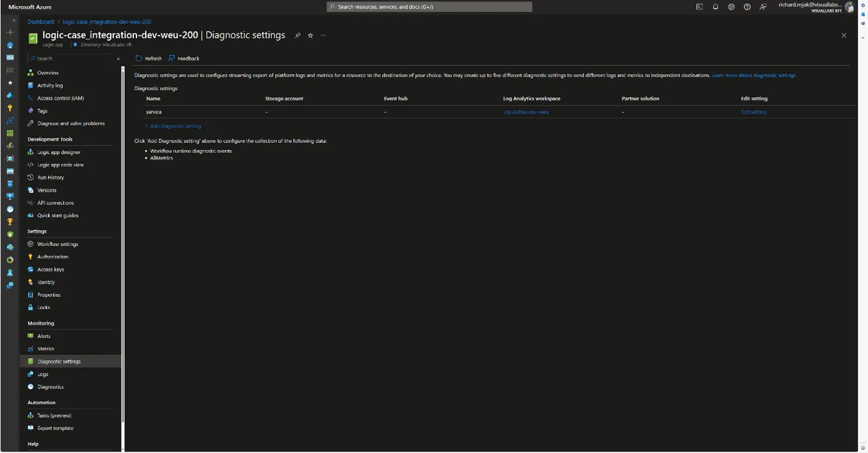Open the user account avatar

coord(849,7)
